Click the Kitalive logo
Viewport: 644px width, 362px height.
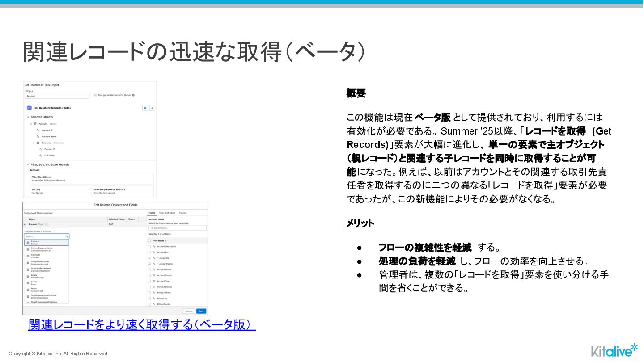click(615, 350)
